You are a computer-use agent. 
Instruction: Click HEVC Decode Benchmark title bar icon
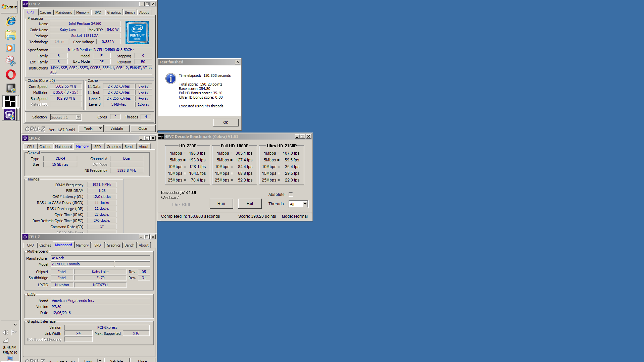pyautogui.click(x=161, y=137)
